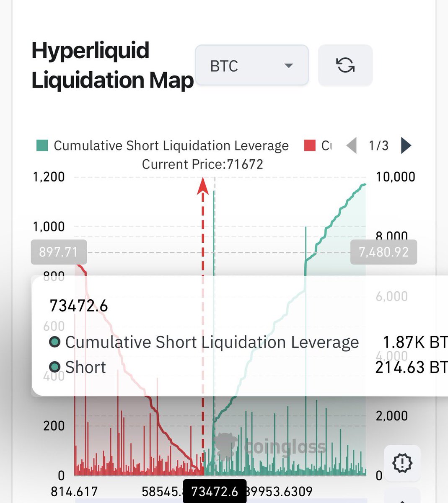Screen dimensions: 448x503
Task: Click the warning badge icon at right
Action: click(x=402, y=463)
